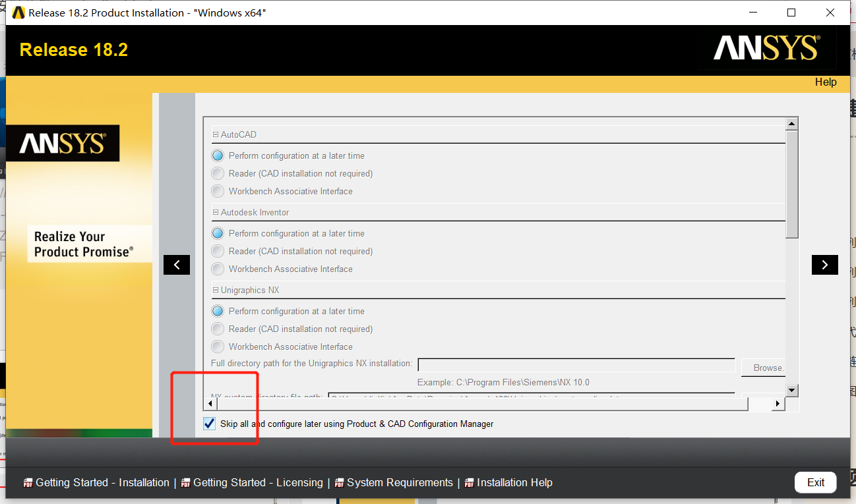Go back with the left arrow button
This screenshot has height=504, width=856.
tap(177, 265)
